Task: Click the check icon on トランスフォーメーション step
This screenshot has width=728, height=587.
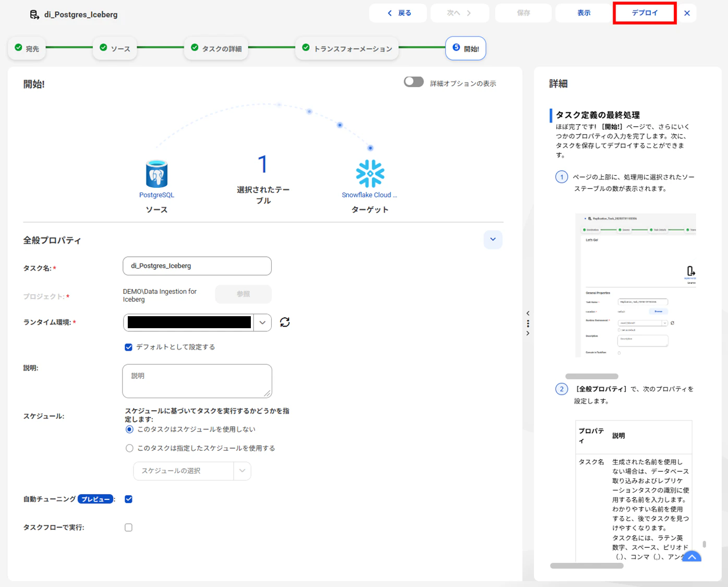Action: pyautogui.click(x=306, y=47)
